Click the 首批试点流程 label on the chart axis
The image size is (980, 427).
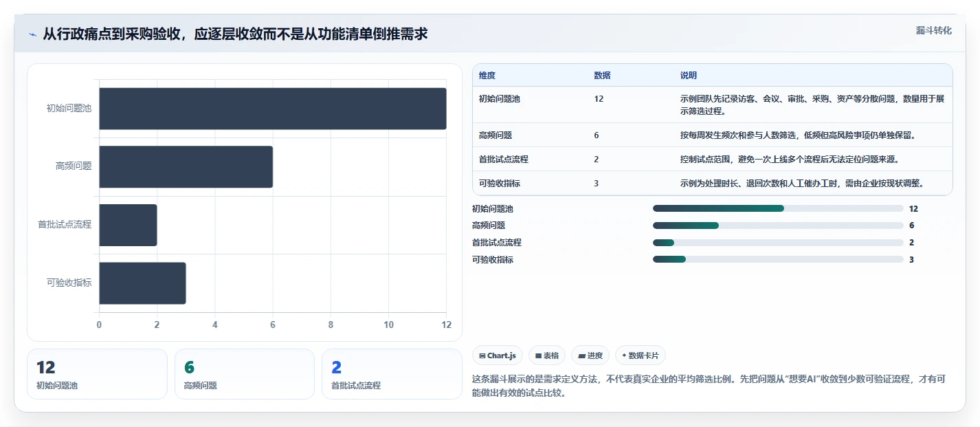[x=65, y=225]
